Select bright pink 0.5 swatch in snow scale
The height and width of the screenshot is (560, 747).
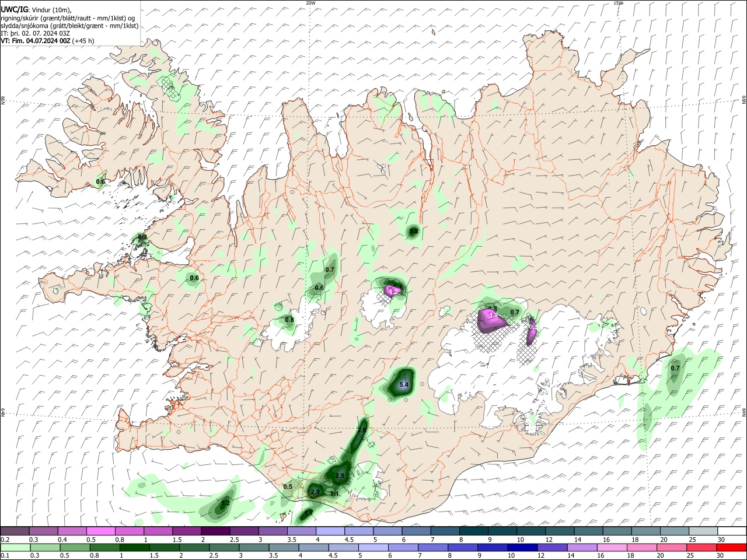click(x=100, y=531)
